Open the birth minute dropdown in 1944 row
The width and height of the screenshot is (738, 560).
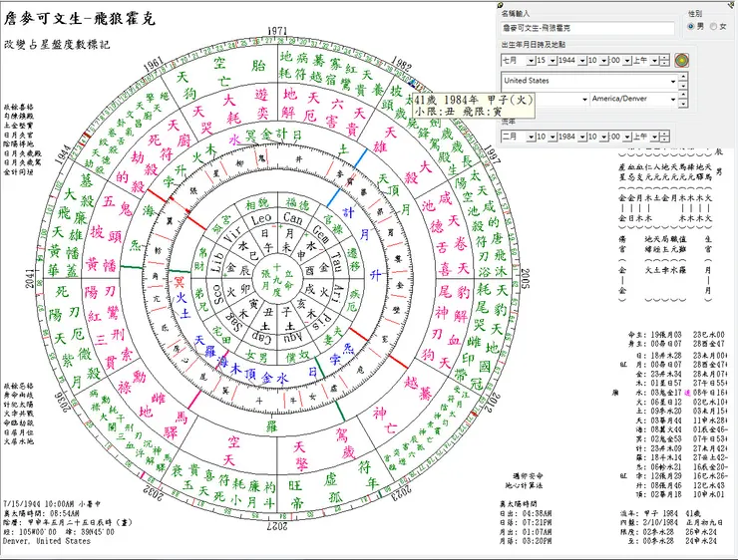(x=627, y=61)
